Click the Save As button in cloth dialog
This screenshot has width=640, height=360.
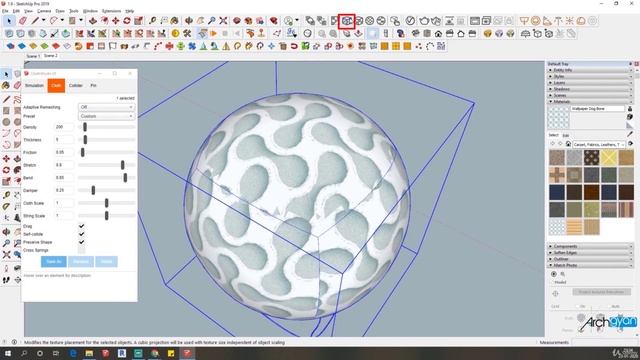tap(53, 261)
